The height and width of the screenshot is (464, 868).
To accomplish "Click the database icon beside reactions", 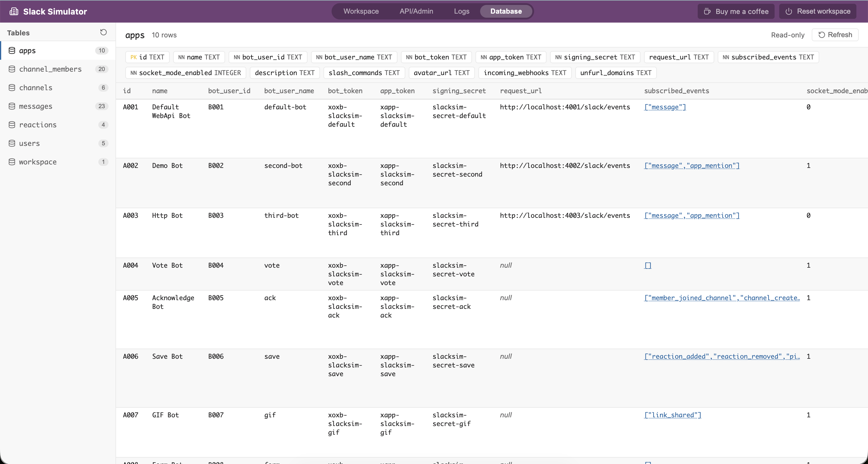I will coord(12,125).
